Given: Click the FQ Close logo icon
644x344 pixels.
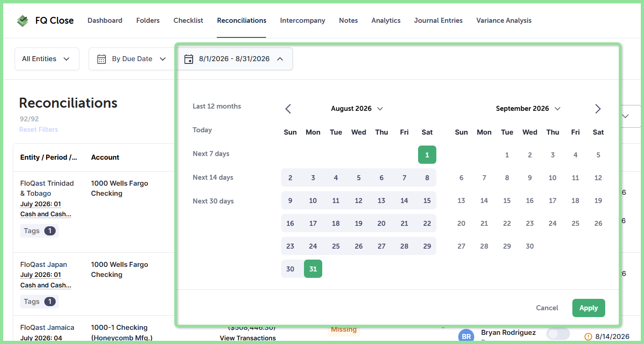Looking at the screenshot, I should pos(22,21).
